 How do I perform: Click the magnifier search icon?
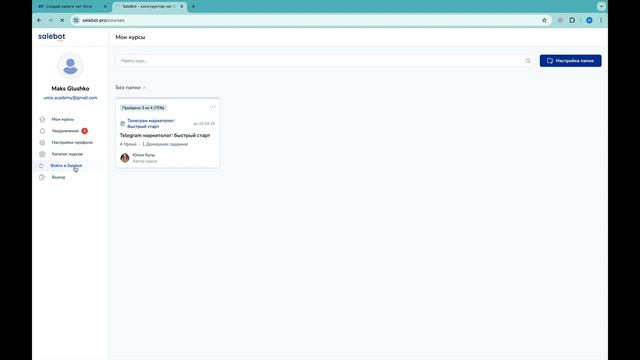528,61
